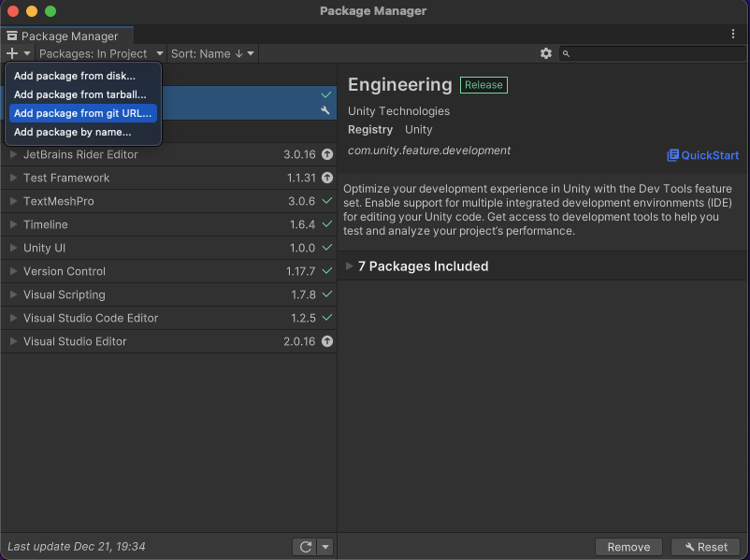Select Add package from git URL

click(82, 113)
